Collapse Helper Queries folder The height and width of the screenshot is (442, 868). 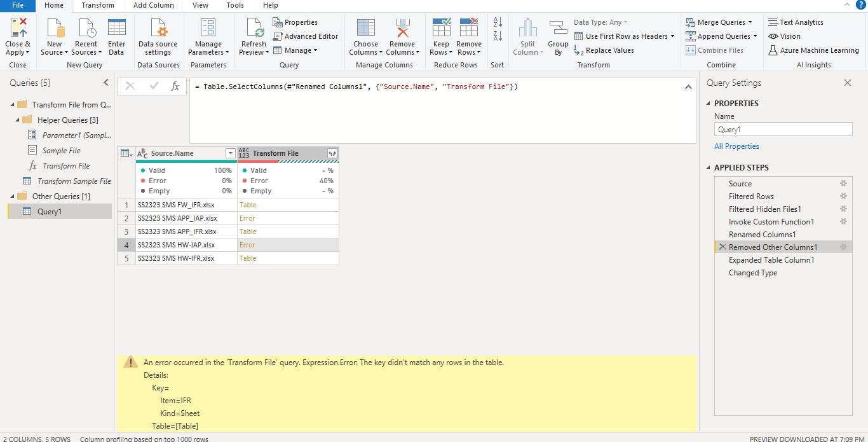(16, 120)
